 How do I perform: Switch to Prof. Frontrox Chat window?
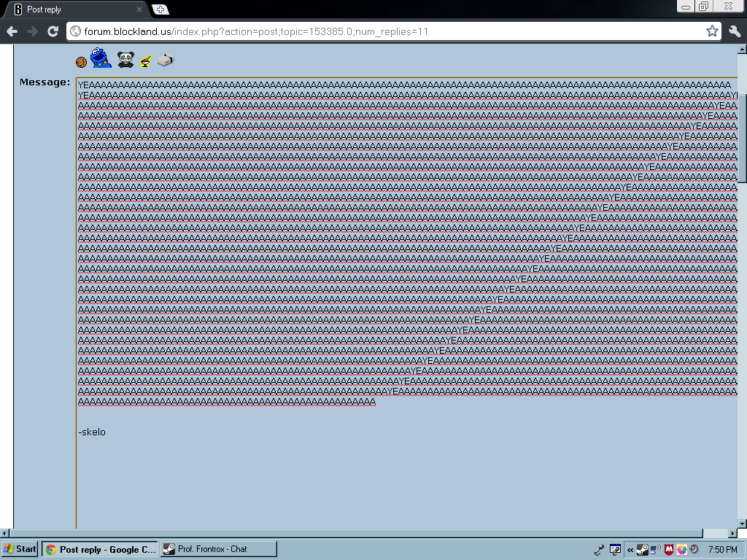click(218, 549)
